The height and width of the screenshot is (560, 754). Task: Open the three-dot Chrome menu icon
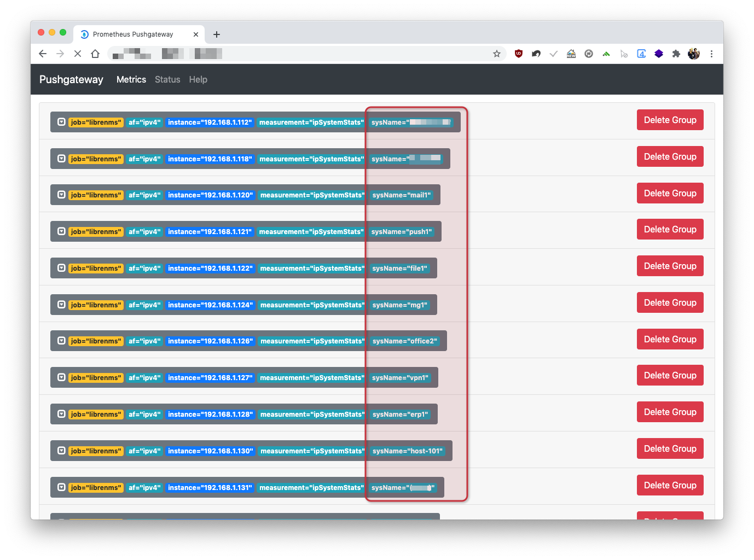711,54
